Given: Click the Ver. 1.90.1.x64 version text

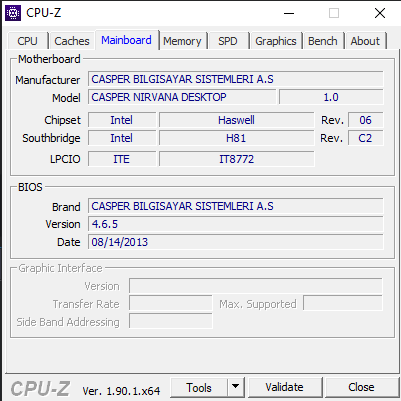Looking at the screenshot, I should pos(121,390).
